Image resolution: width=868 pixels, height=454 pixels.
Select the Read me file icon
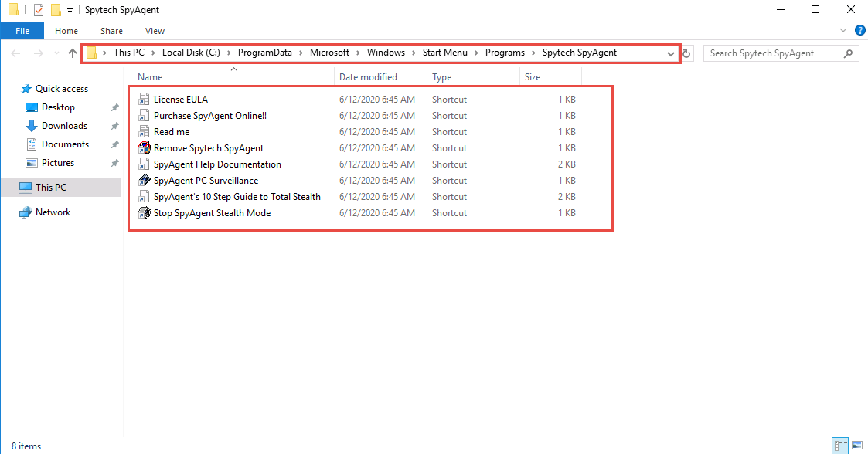click(144, 131)
